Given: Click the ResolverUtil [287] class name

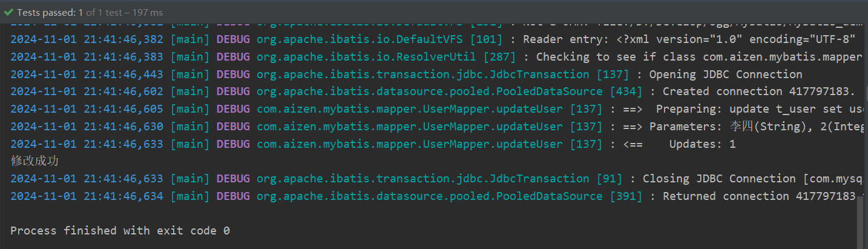Looking at the screenshot, I should (x=386, y=57).
